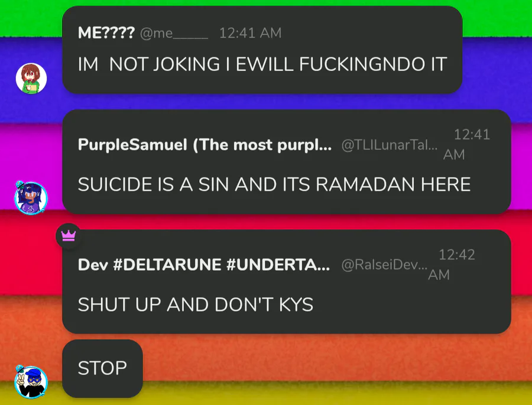532x405 pixels.
Task: Click the STOP message bubble
Action: pos(102,368)
